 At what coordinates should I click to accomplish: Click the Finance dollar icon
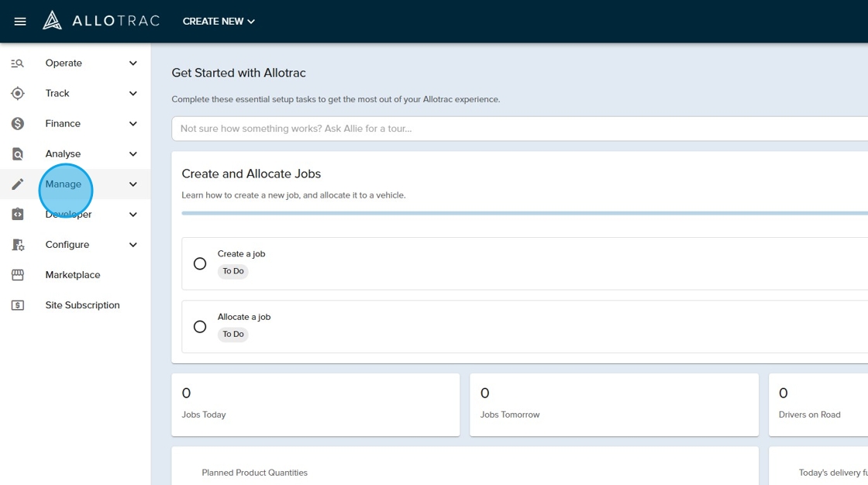(x=18, y=124)
